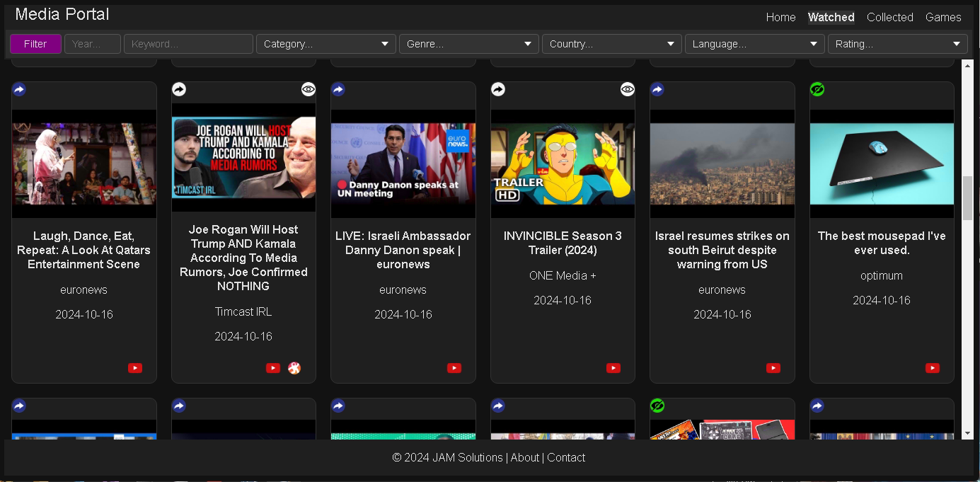
Task: Open 'The best mousepad I've ever used.' title
Action: click(882, 243)
